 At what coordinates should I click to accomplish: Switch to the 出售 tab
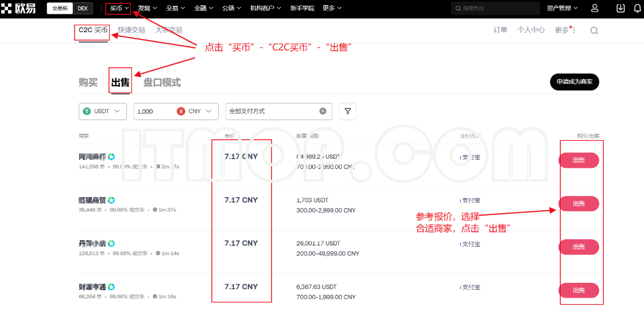click(x=121, y=82)
